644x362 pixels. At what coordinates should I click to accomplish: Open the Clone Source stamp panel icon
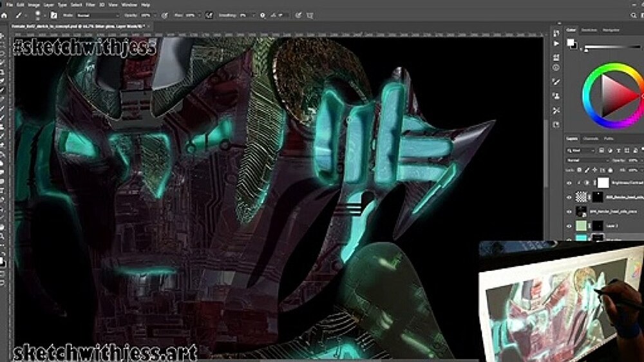point(556,96)
